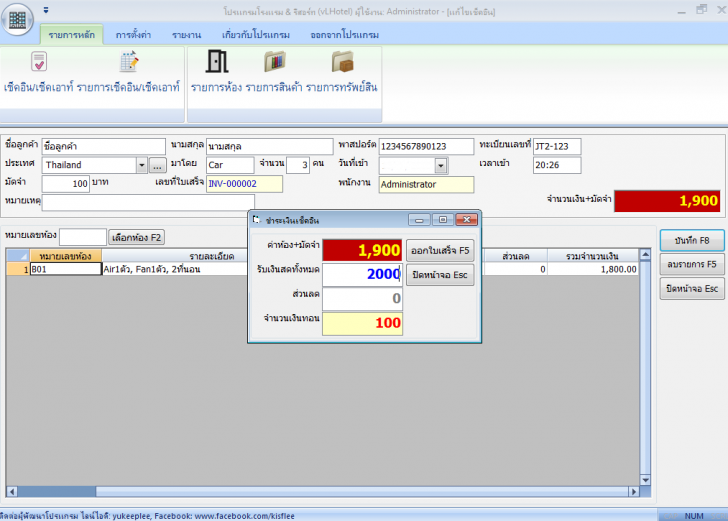Screen dimensions: 728x521
Task: Click the deposit amount field 100
Action: 65,184
